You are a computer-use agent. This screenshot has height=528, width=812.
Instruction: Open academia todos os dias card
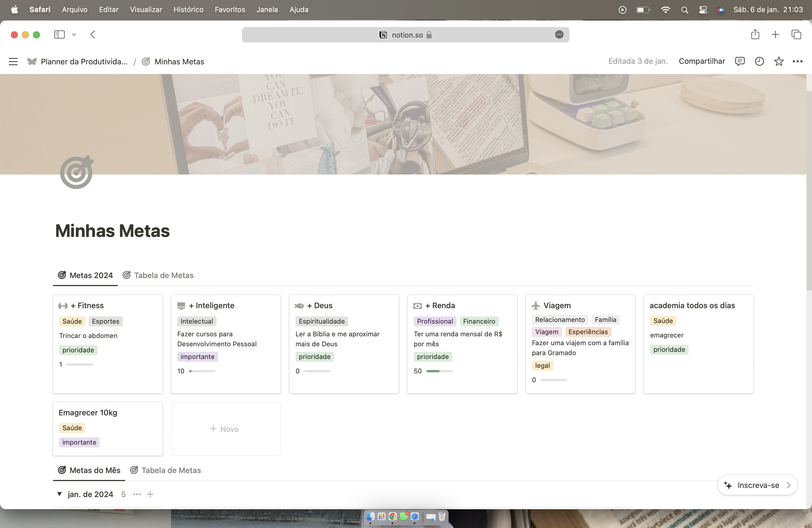pyautogui.click(x=698, y=344)
